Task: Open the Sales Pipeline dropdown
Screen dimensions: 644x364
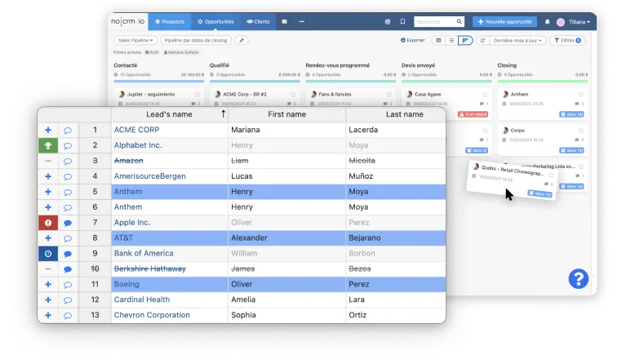Action: pos(135,40)
